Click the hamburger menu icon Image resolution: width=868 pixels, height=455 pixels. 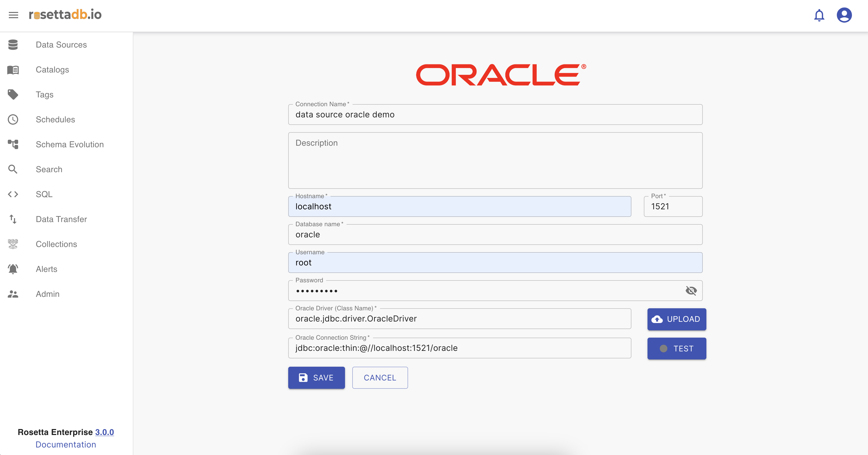13,15
